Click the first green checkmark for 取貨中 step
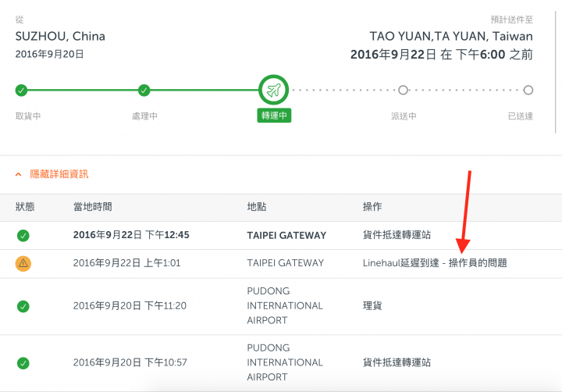Viewport: 562px width, 392px height. pos(21,90)
